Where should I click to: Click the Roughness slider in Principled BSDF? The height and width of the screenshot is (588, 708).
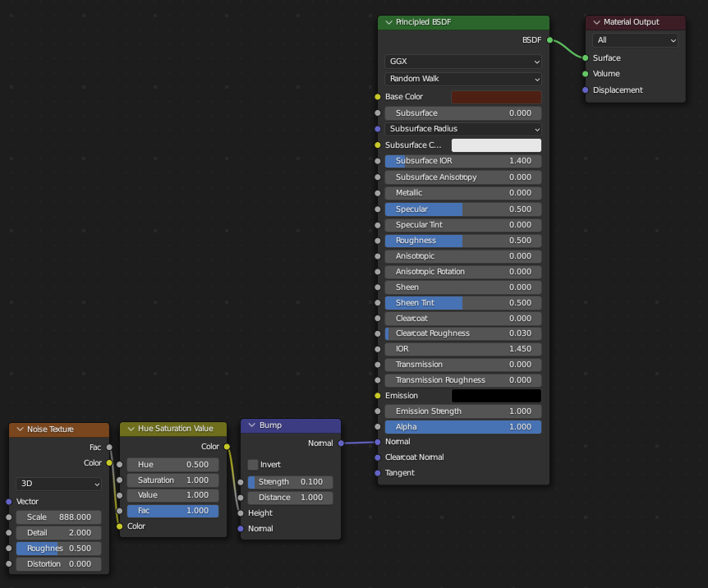(x=463, y=241)
